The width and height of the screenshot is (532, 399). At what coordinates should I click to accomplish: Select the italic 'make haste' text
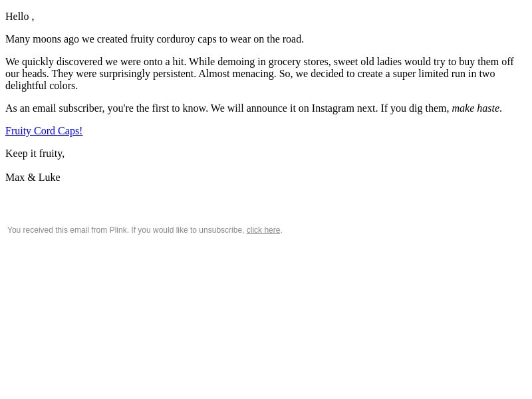pos(475,108)
